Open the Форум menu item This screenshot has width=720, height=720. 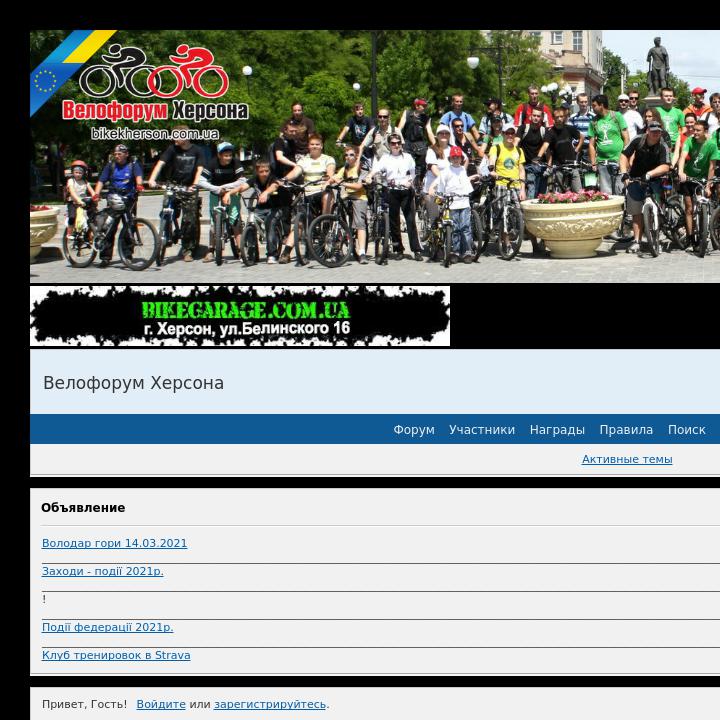[x=414, y=429]
